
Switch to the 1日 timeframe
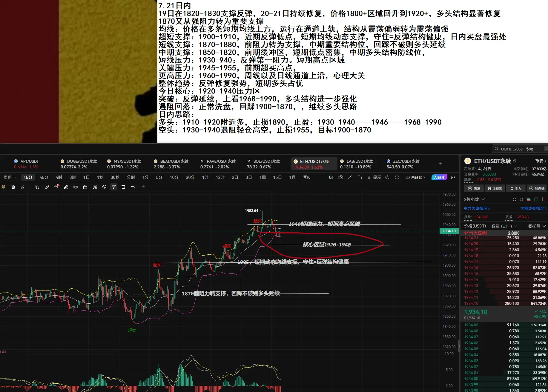[86, 177]
